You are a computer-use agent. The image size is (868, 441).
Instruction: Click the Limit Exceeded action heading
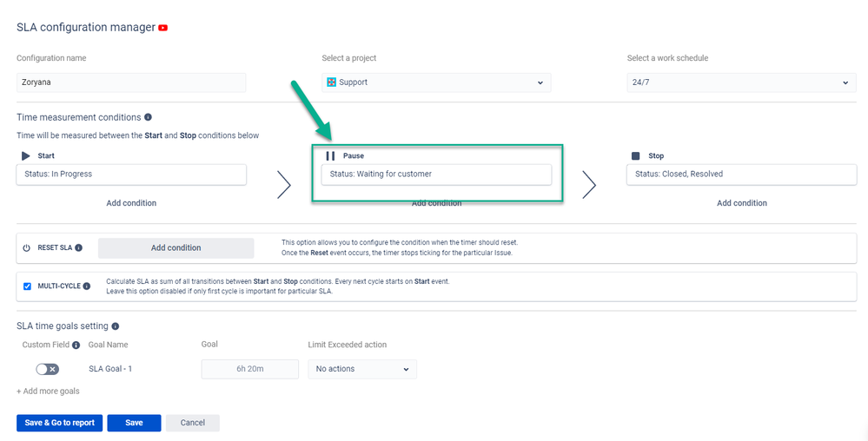pyautogui.click(x=347, y=345)
